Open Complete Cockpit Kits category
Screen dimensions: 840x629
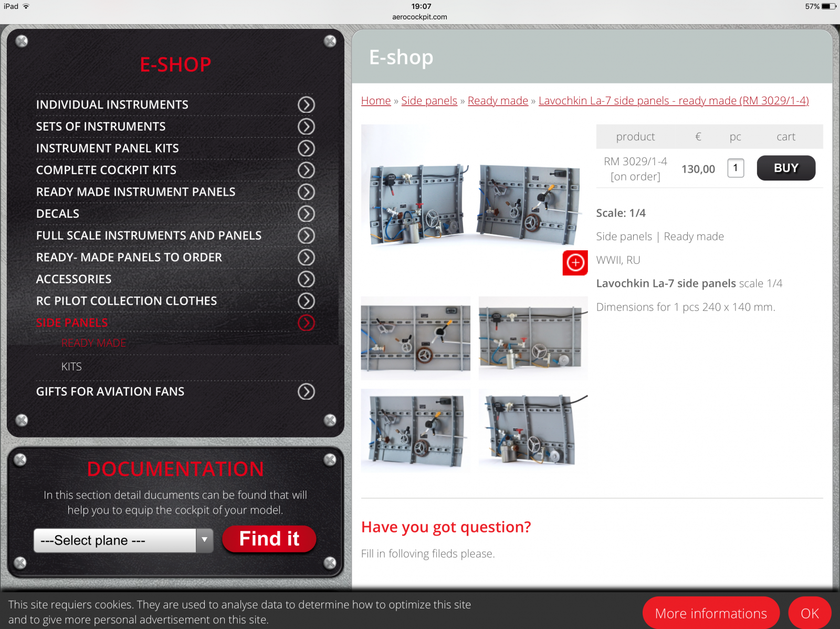pos(106,170)
